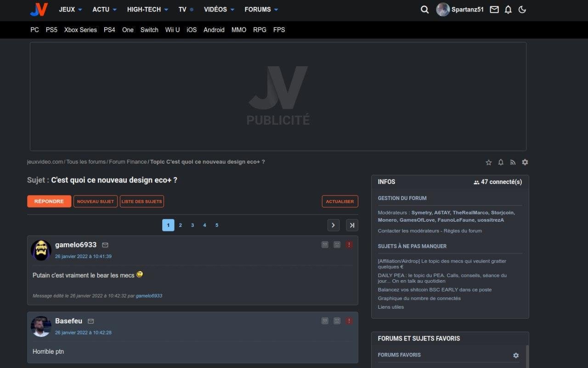Add topic to favorites with star icon
Image resolution: width=588 pixels, height=368 pixels.
[489, 162]
